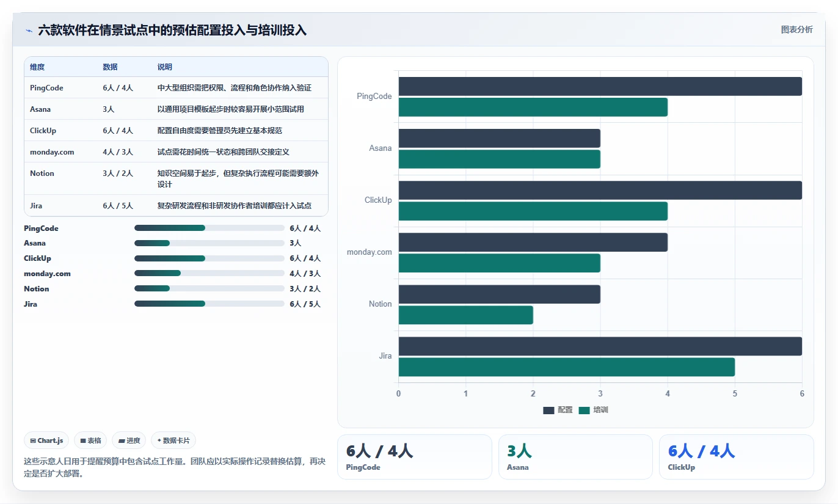Click the 配置 legend label text

[565, 410]
